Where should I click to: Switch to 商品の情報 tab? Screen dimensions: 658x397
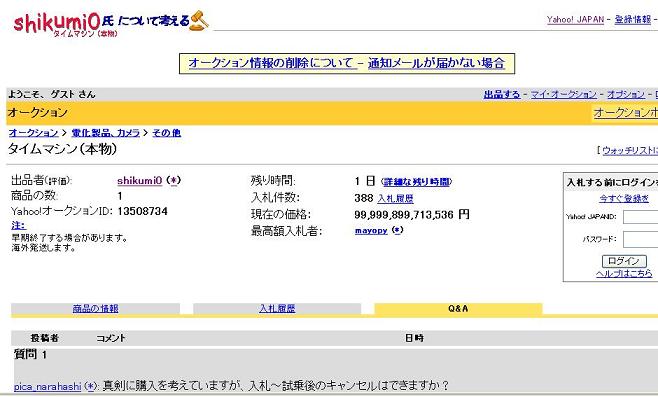point(95,308)
